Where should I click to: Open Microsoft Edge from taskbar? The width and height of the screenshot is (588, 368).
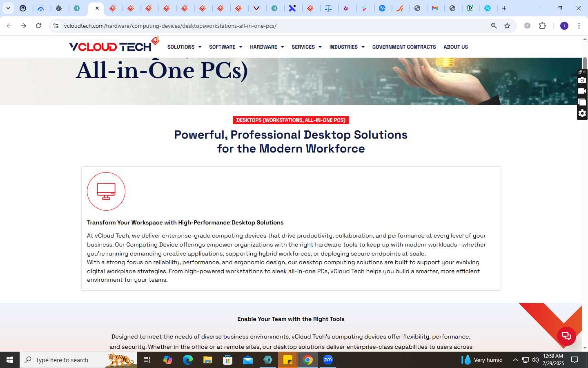tap(187, 360)
